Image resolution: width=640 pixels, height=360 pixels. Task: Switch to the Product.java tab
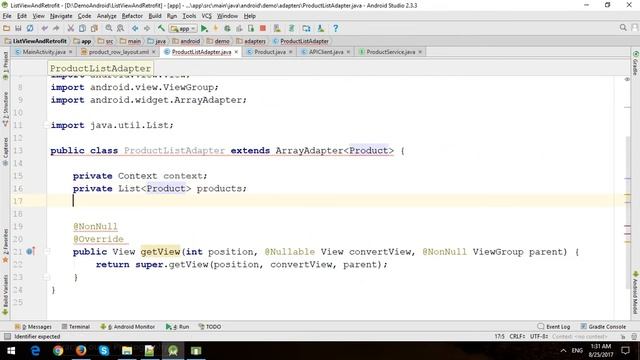pos(269,52)
